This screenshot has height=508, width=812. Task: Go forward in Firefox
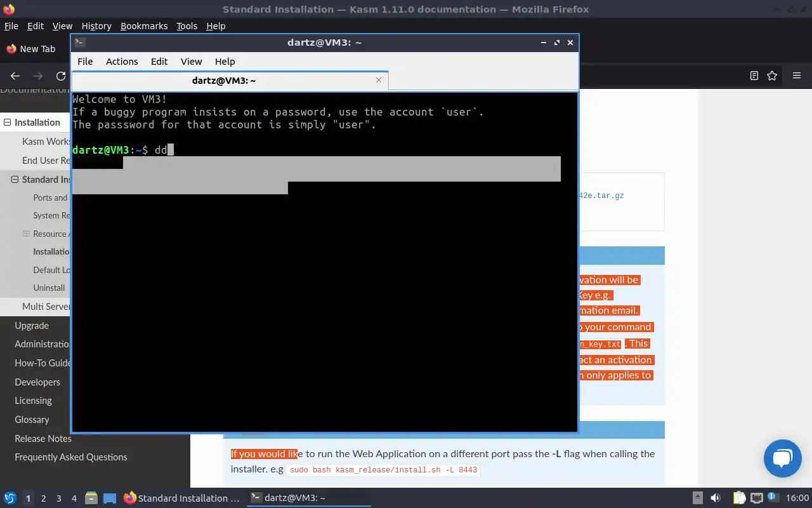click(38, 76)
